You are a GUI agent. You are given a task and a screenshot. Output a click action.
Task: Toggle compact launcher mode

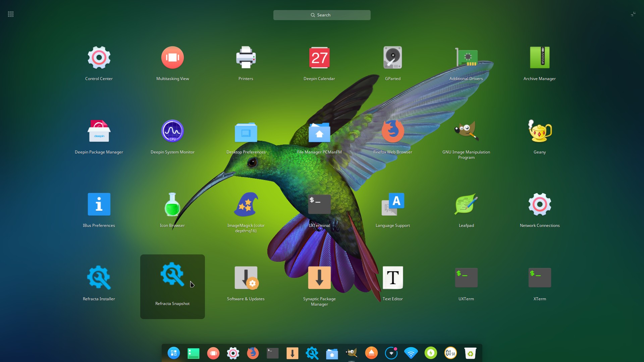point(633,14)
